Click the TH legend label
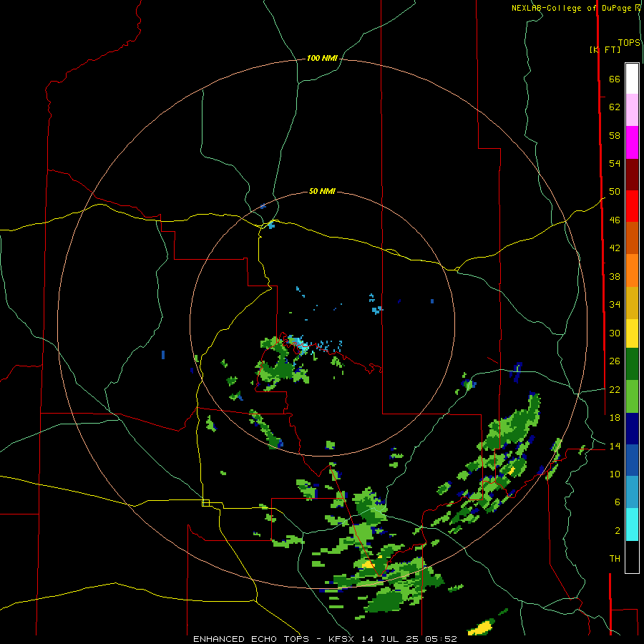 615,559
